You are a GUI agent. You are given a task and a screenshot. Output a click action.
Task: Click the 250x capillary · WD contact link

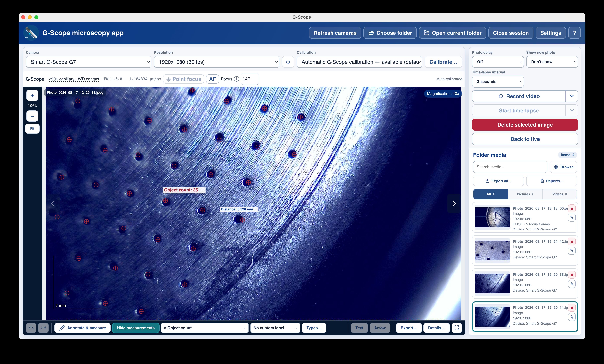click(74, 79)
